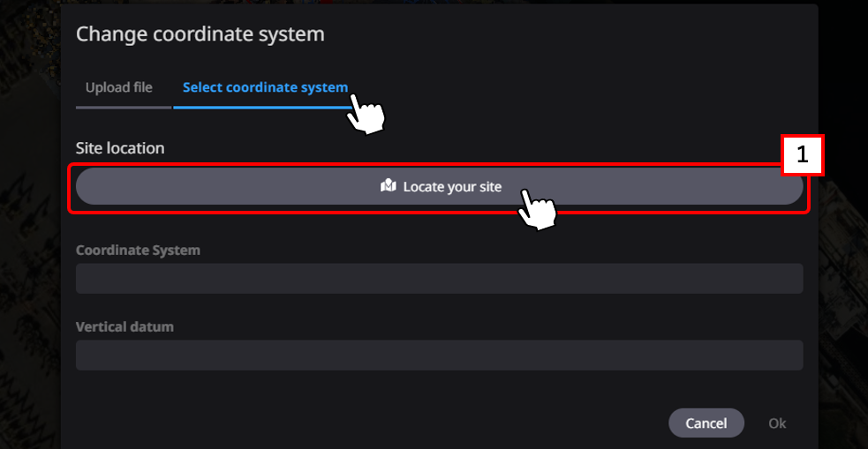Click the map background right of the dialog

click(843, 265)
